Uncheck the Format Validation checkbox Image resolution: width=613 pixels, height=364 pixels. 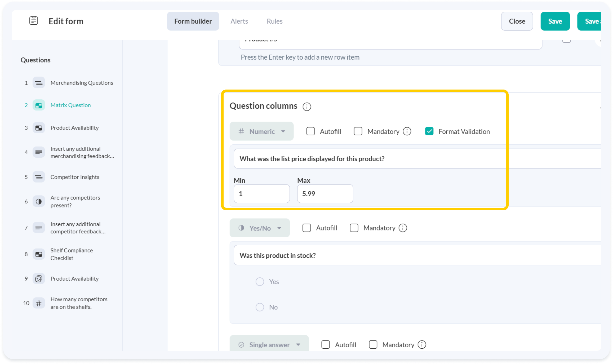pos(429,131)
